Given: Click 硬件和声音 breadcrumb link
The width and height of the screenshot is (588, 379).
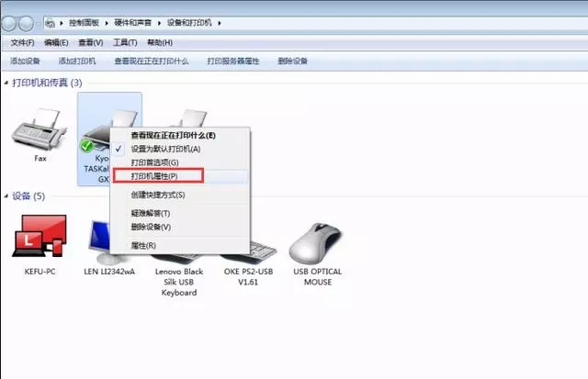Looking at the screenshot, I should pyautogui.click(x=132, y=23).
